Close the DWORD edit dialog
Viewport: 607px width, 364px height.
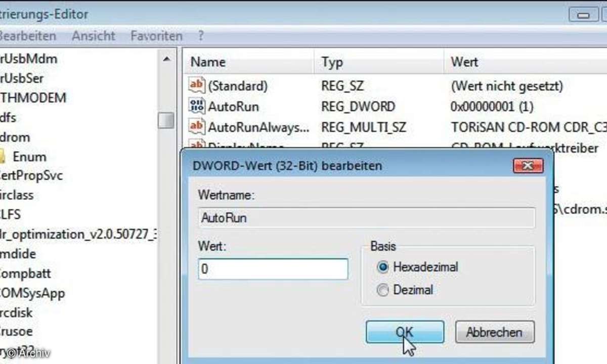click(528, 165)
